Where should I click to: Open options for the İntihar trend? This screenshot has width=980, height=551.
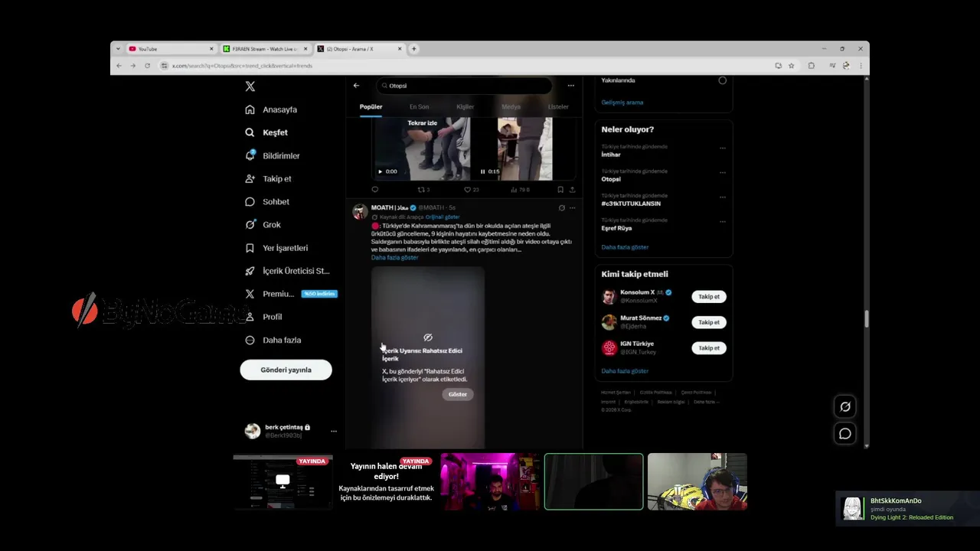click(722, 148)
